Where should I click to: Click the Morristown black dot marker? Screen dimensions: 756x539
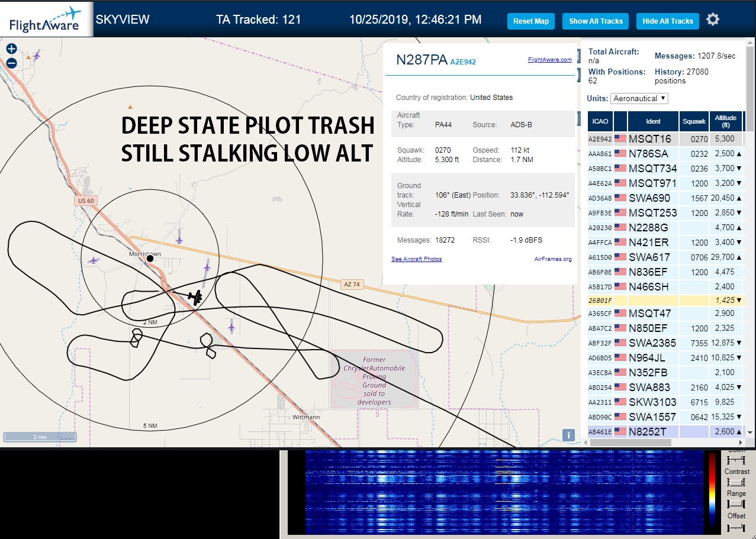click(150, 259)
